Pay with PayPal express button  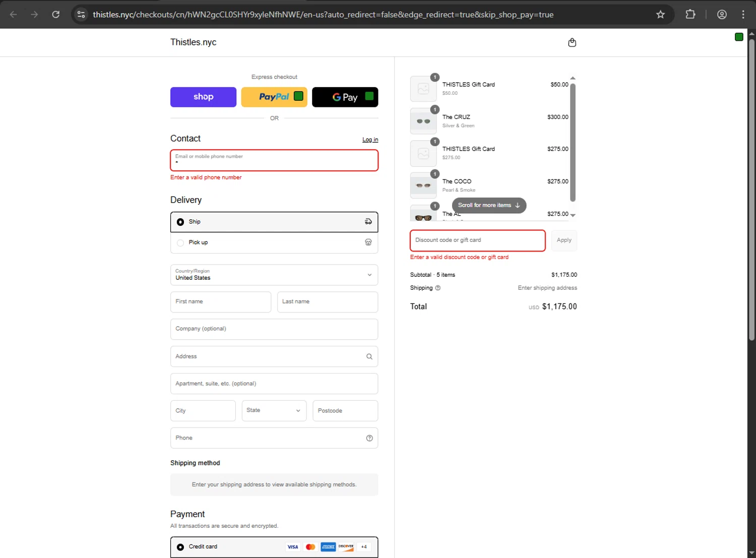[274, 97]
